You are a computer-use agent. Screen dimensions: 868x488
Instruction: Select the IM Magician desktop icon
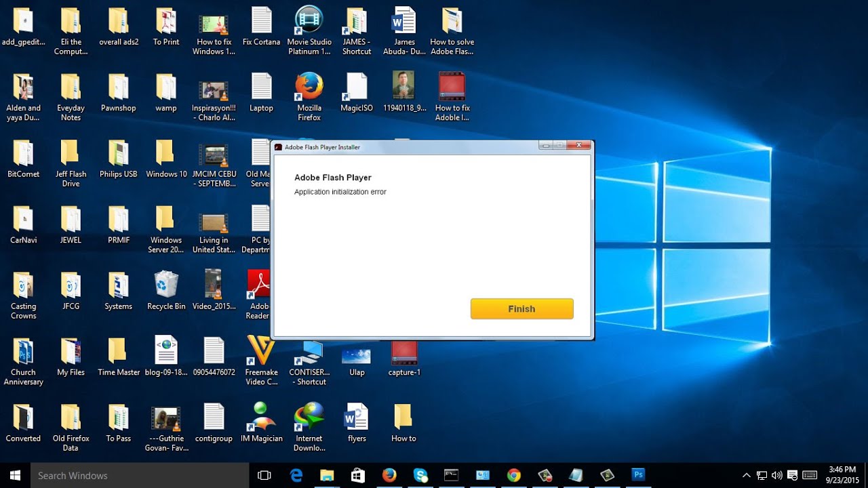[x=261, y=422]
